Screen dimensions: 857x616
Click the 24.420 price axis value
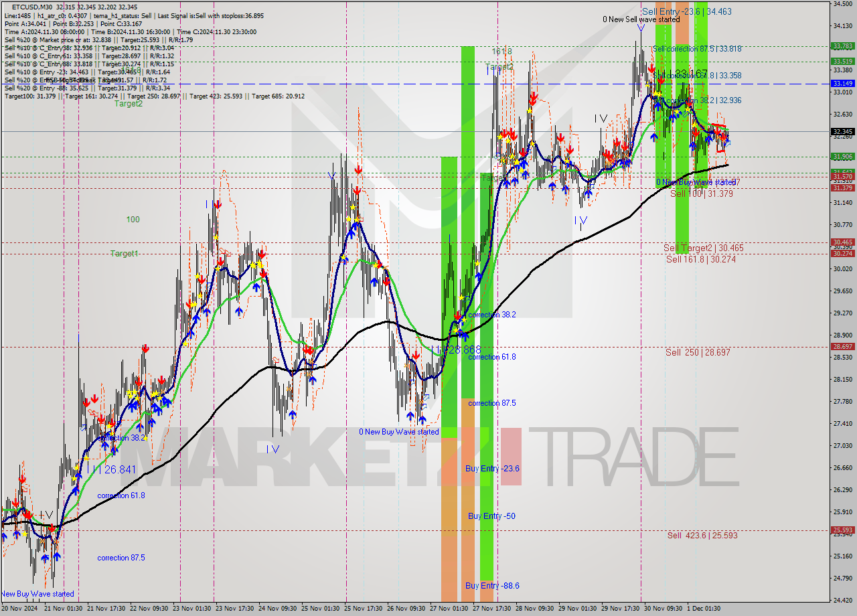click(842, 601)
